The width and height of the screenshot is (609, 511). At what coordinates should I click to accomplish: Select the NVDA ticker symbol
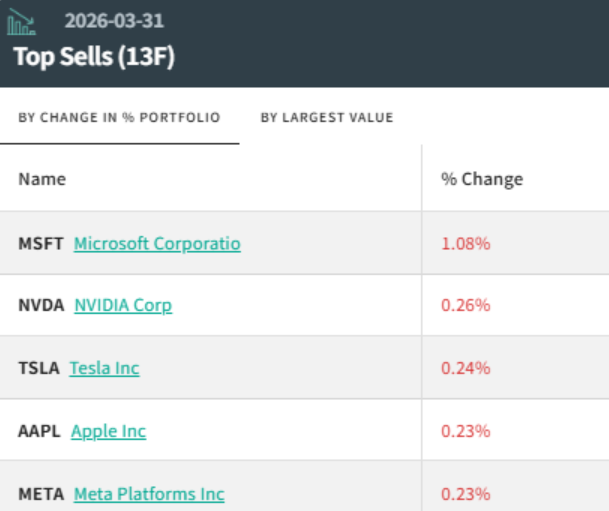pyautogui.click(x=41, y=306)
